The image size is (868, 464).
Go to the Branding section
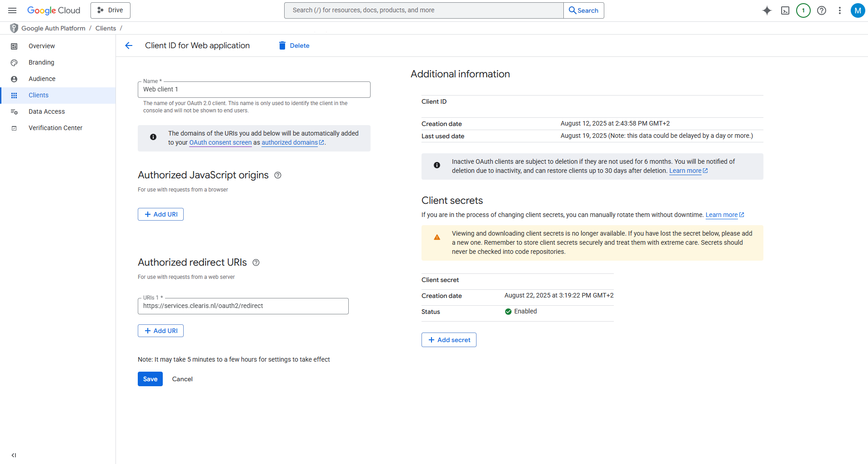(41, 62)
